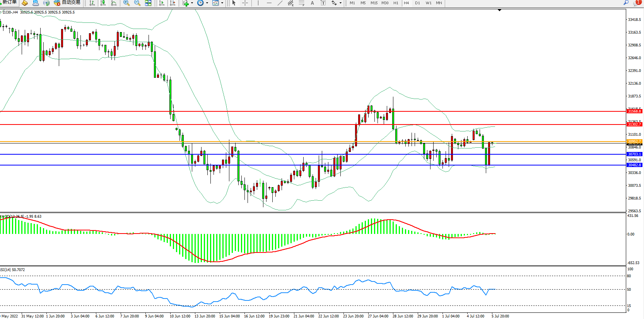Switch chart to line chart display
644x319 pixels.
point(114,3)
